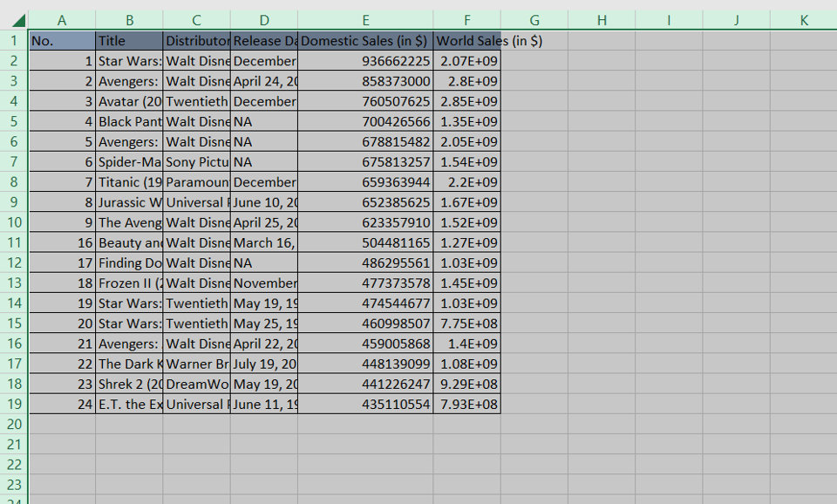837x504 pixels.
Task: Click the 7.75E+08 world sales cell
Action: (x=467, y=323)
